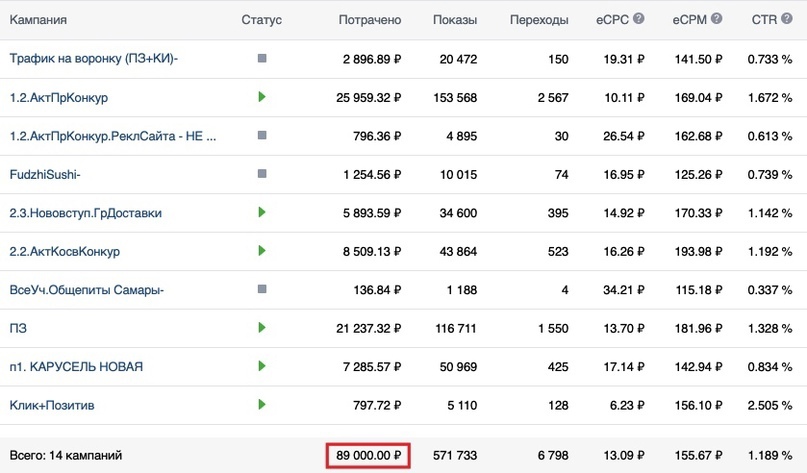This screenshot has height=473, width=807.
Task: Sort by the Потрачено column header
Action: click(370, 20)
